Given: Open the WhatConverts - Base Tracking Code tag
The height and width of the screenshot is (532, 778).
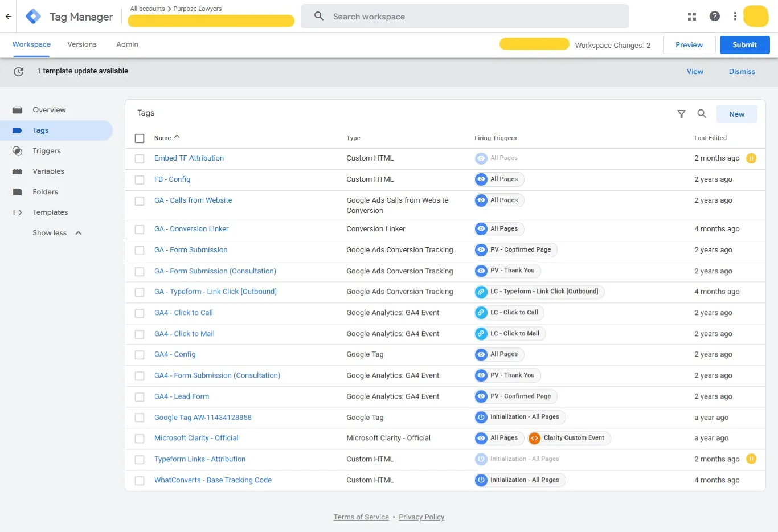Looking at the screenshot, I should point(213,480).
